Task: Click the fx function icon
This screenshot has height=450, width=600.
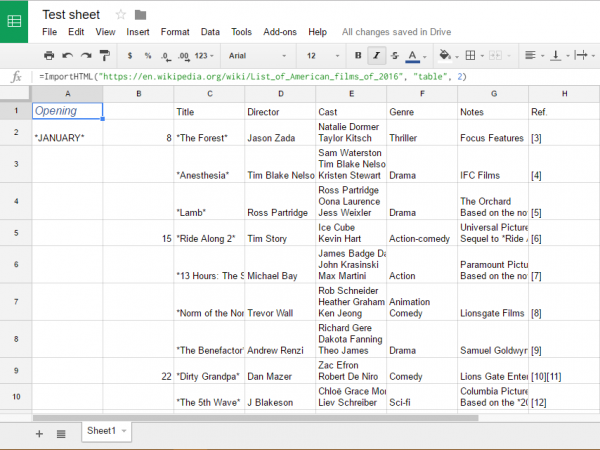Action: [16, 77]
